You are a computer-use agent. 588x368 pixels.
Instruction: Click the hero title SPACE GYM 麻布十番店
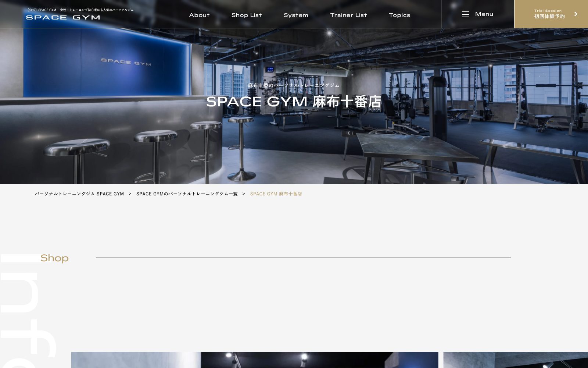(x=294, y=102)
